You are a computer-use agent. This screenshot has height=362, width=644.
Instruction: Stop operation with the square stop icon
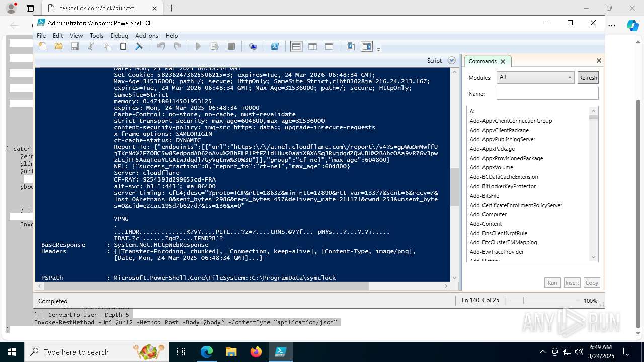[x=231, y=47]
